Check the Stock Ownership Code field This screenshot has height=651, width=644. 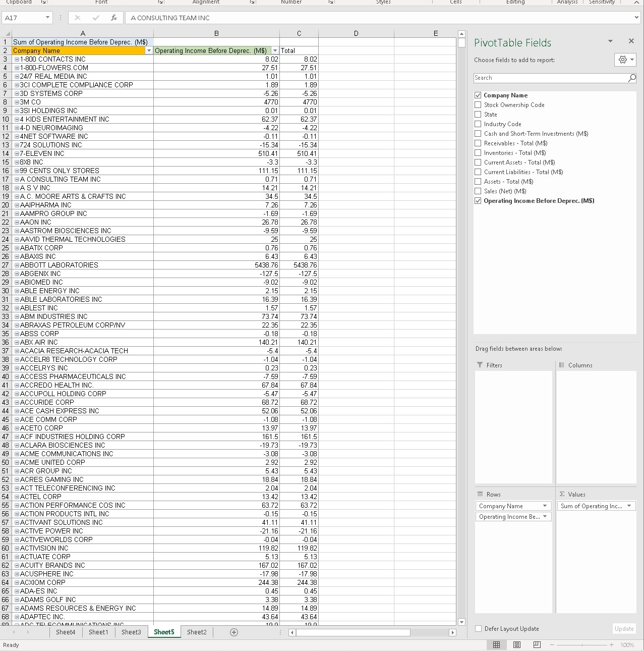[x=478, y=105]
